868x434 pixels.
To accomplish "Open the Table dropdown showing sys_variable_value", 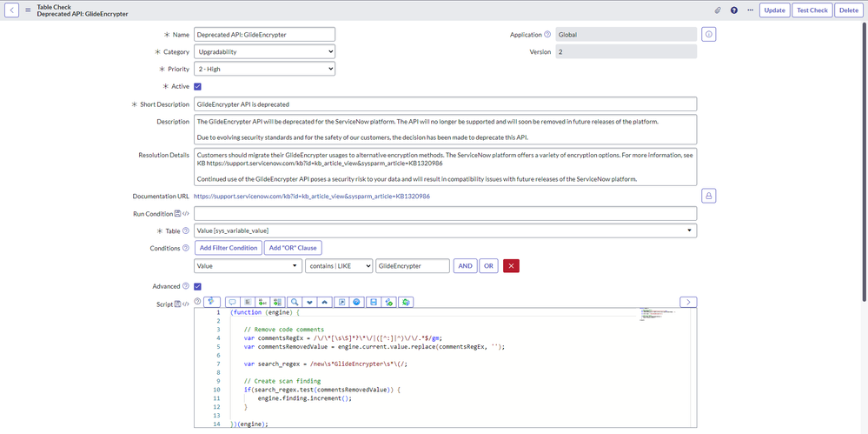I will tap(446, 230).
